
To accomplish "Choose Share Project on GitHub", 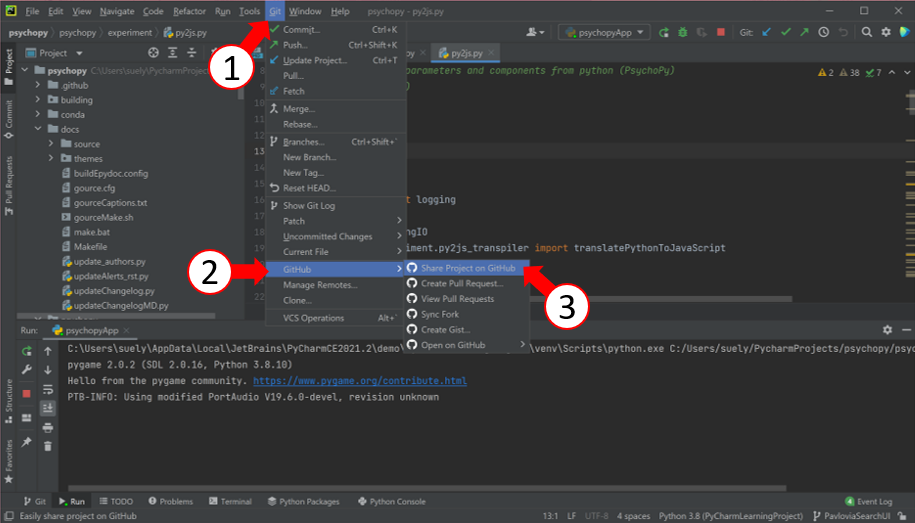I will pyautogui.click(x=467, y=268).
